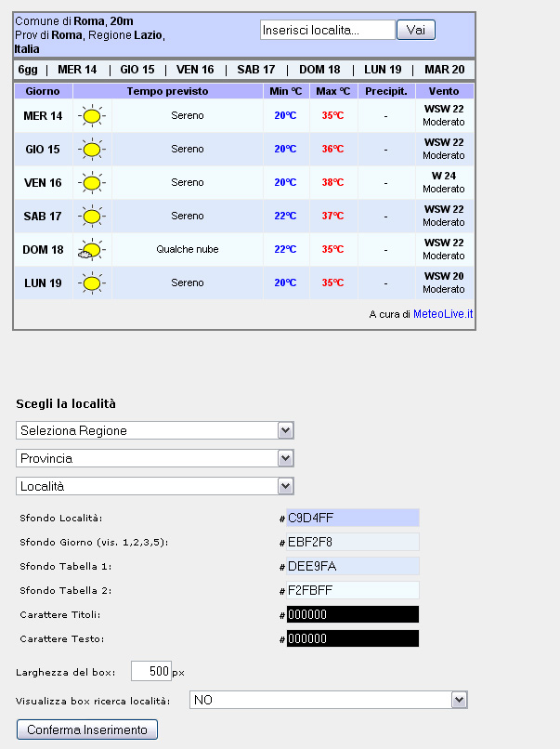Click the Sfondo Tabella 2 color field F2FBFF
Viewport: 560px width, 749px height.
coord(352,590)
